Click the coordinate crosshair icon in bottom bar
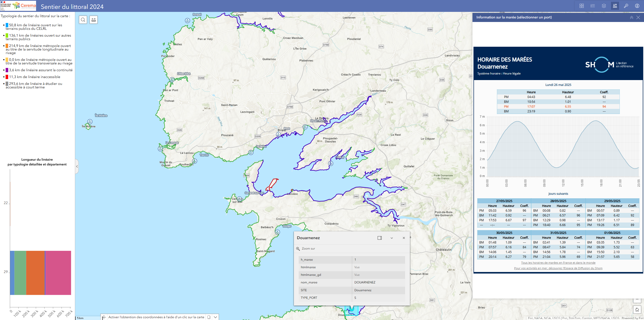The height and width of the screenshot is (320, 644). point(104,317)
